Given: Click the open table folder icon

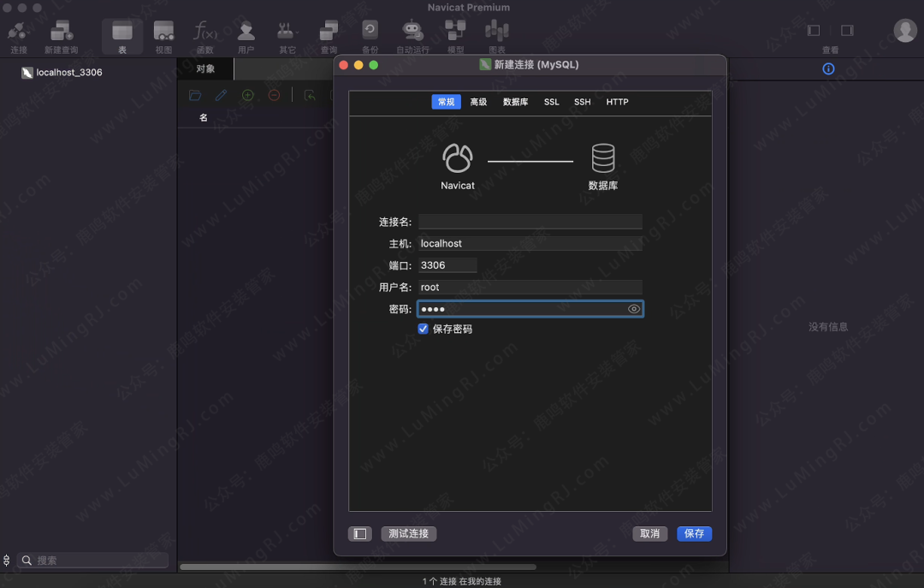Looking at the screenshot, I should click(x=195, y=95).
